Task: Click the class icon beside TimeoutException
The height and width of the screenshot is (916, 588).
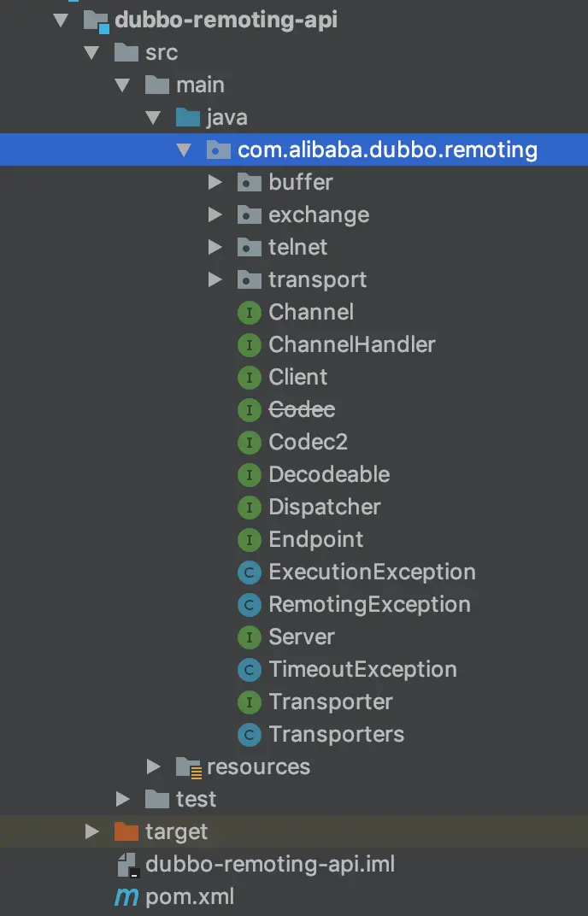Action: tap(249, 669)
